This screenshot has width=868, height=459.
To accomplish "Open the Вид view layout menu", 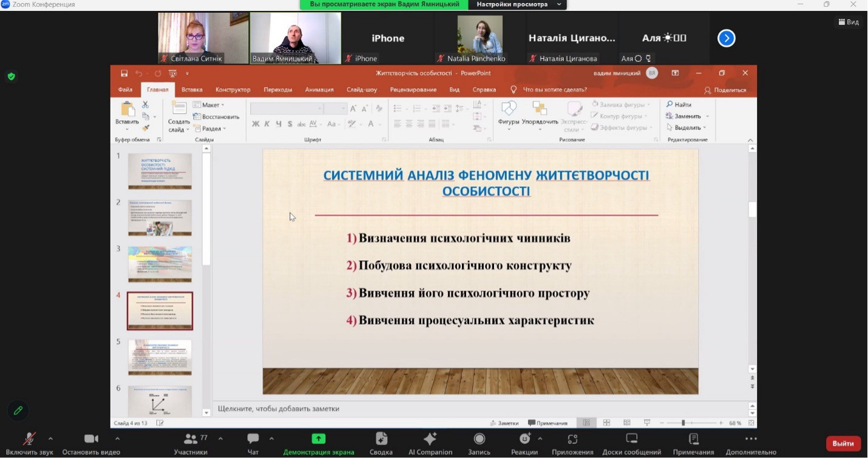I will point(849,22).
